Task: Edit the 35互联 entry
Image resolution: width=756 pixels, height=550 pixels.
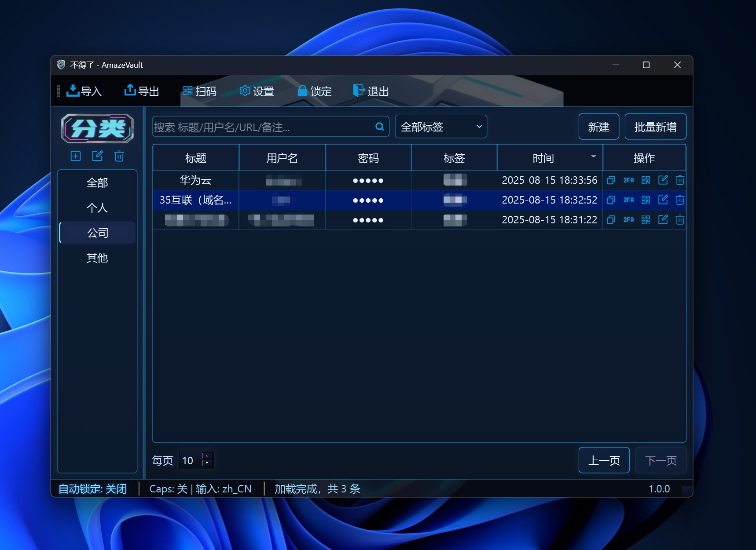Action: tap(663, 200)
